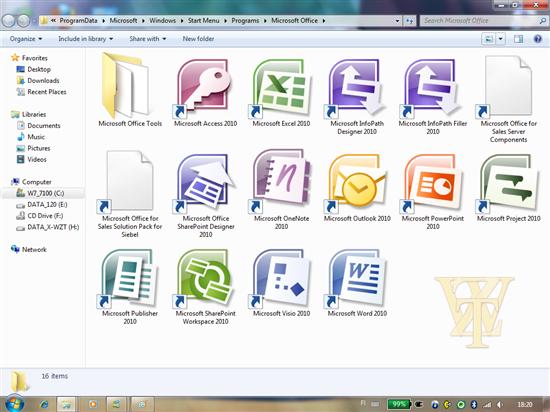Open Include in library menu

[86, 39]
